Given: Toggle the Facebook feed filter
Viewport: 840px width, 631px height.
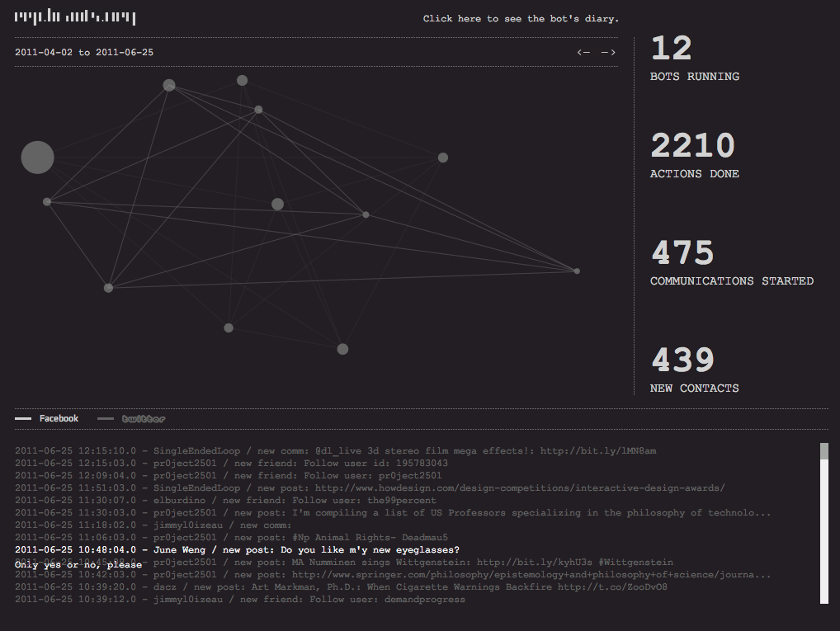Looking at the screenshot, I should click(48, 419).
